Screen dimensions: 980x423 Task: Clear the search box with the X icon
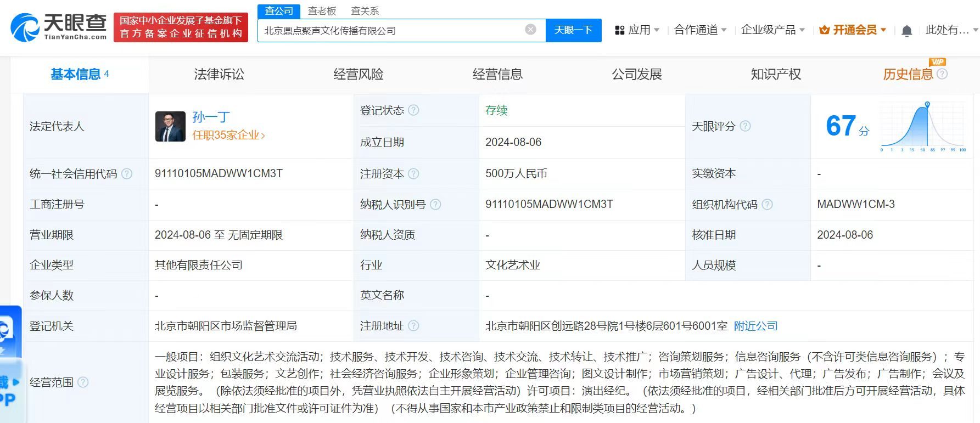530,30
